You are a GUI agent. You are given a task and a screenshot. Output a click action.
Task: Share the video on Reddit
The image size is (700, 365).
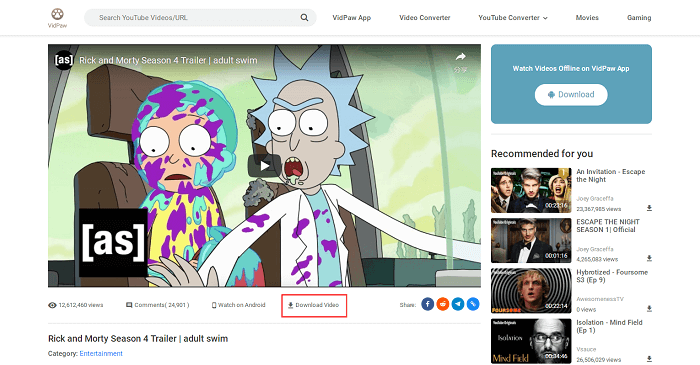(442, 304)
